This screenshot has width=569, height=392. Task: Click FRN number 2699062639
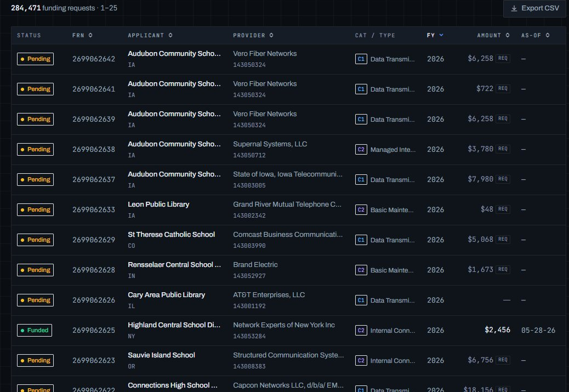tap(94, 119)
